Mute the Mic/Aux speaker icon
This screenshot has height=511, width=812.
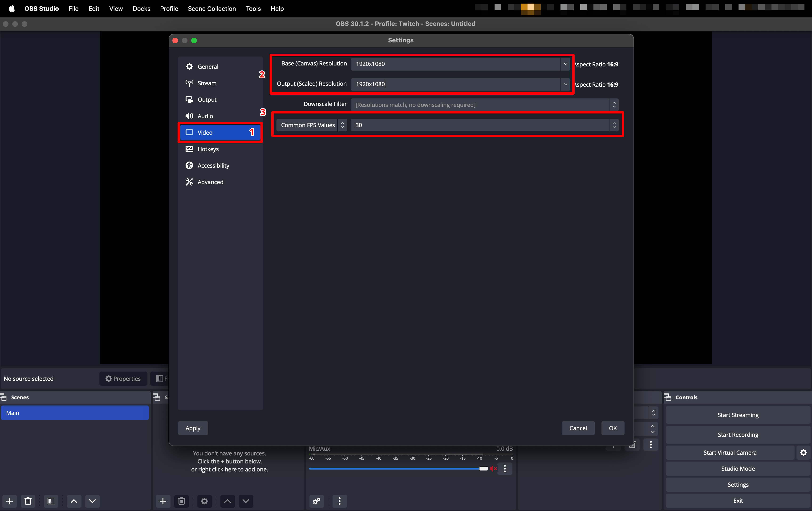click(493, 469)
